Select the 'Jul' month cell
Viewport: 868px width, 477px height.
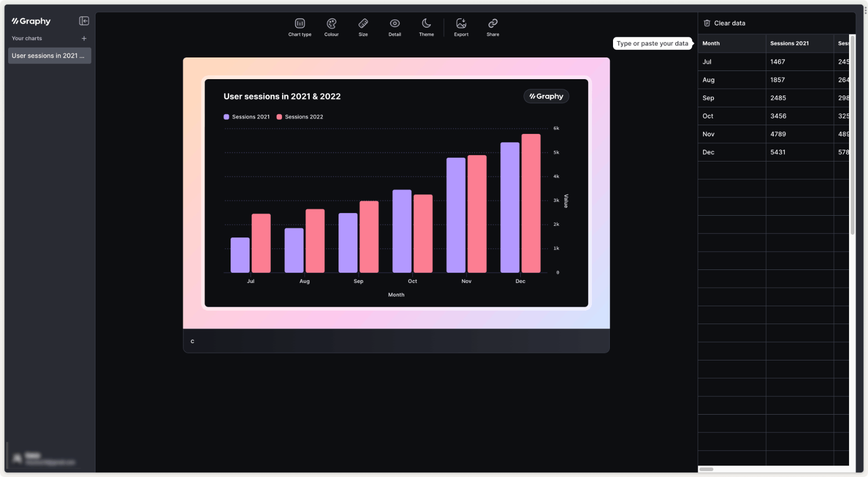tap(732, 62)
